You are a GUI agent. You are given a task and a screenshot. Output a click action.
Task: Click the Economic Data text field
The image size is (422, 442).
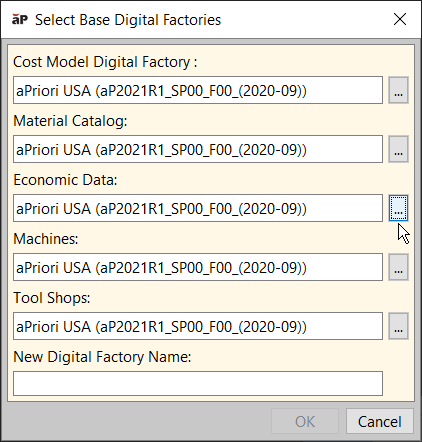coord(198,208)
